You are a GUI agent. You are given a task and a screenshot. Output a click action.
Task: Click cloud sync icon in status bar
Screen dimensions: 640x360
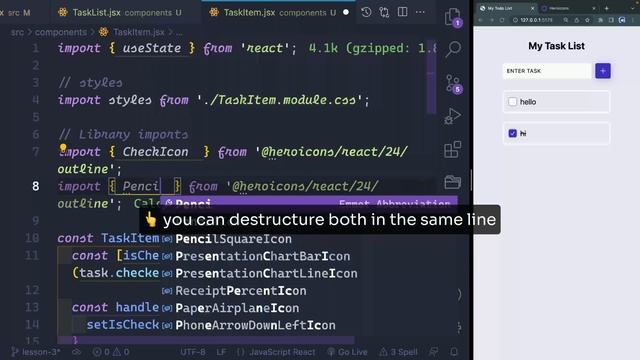coord(76,352)
